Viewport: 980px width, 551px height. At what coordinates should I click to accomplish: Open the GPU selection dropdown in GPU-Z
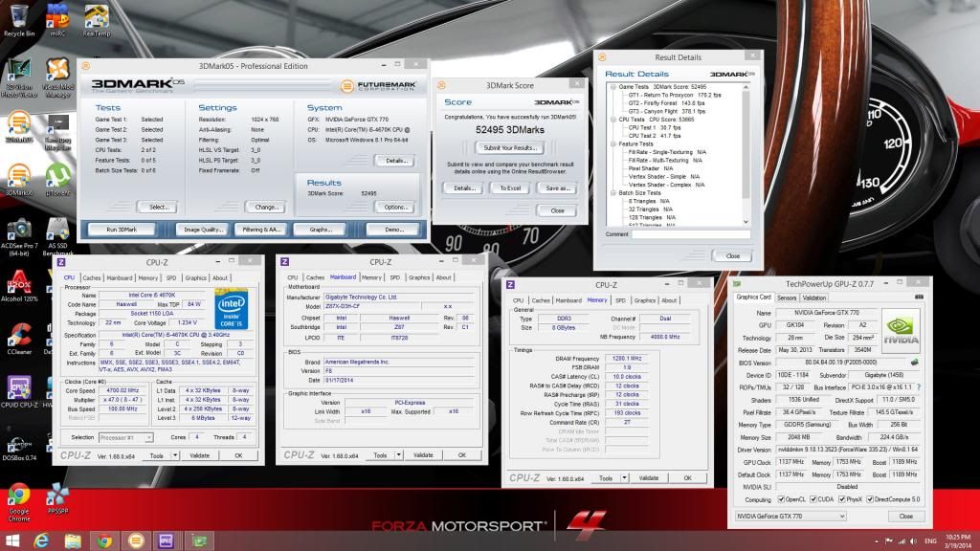791,516
